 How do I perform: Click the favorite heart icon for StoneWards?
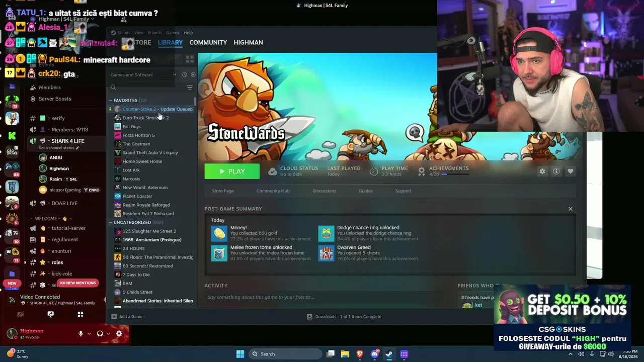pyautogui.click(x=571, y=171)
